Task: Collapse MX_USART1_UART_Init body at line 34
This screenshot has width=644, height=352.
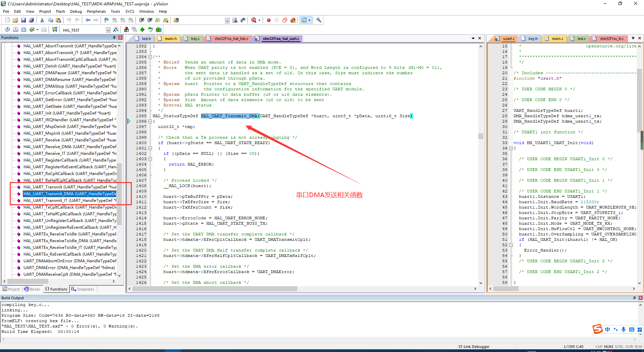Action: [x=511, y=148]
